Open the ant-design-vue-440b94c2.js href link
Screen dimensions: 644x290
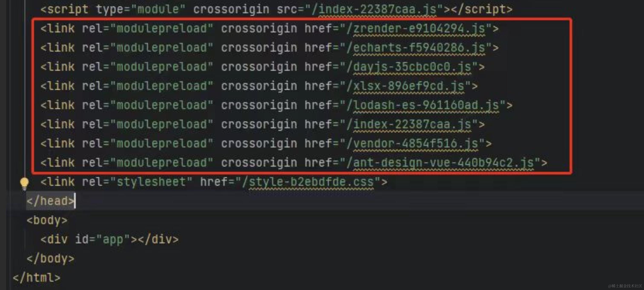click(x=443, y=163)
